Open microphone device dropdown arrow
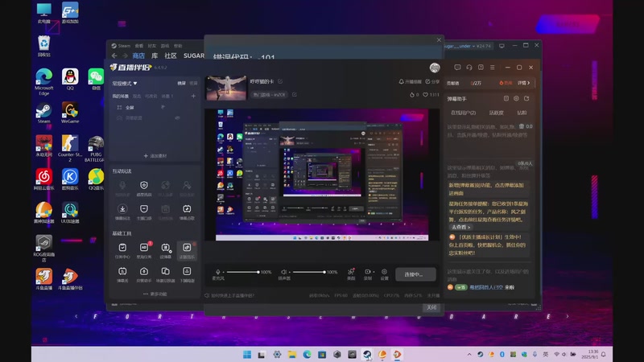This screenshot has height=362, width=644. (224, 272)
